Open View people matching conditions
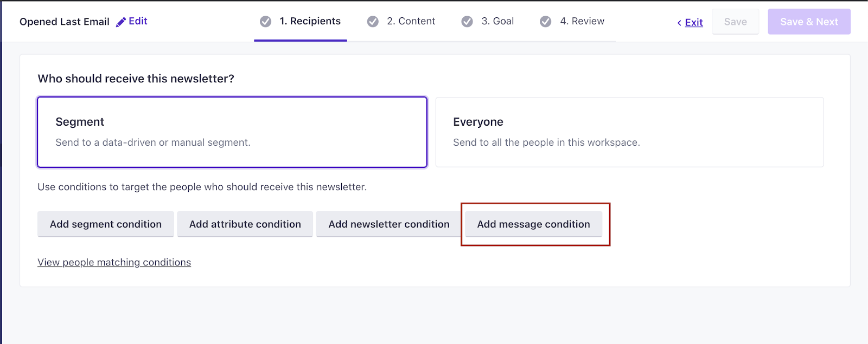This screenshot has height=344, width=868. (114, 262)
